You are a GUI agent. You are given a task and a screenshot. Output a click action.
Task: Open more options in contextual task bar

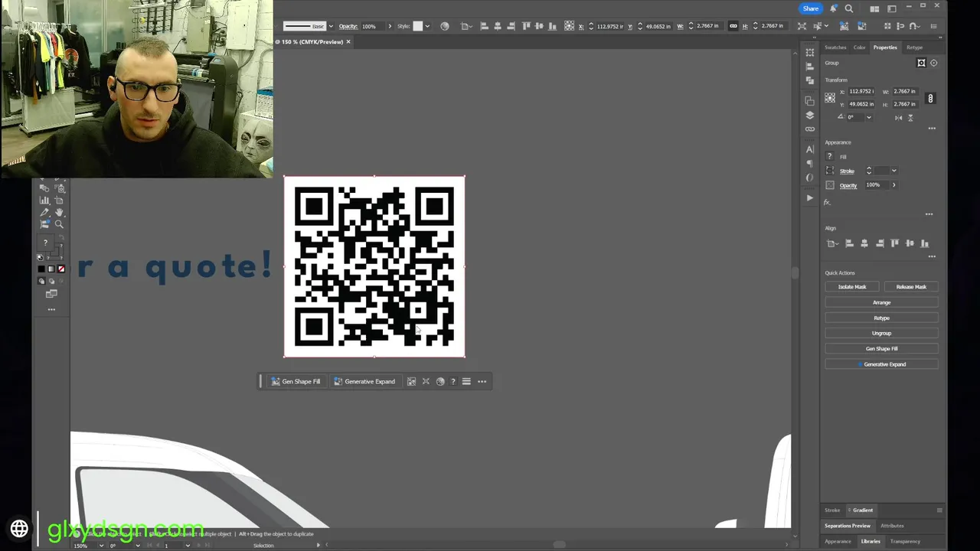(482, 381)
